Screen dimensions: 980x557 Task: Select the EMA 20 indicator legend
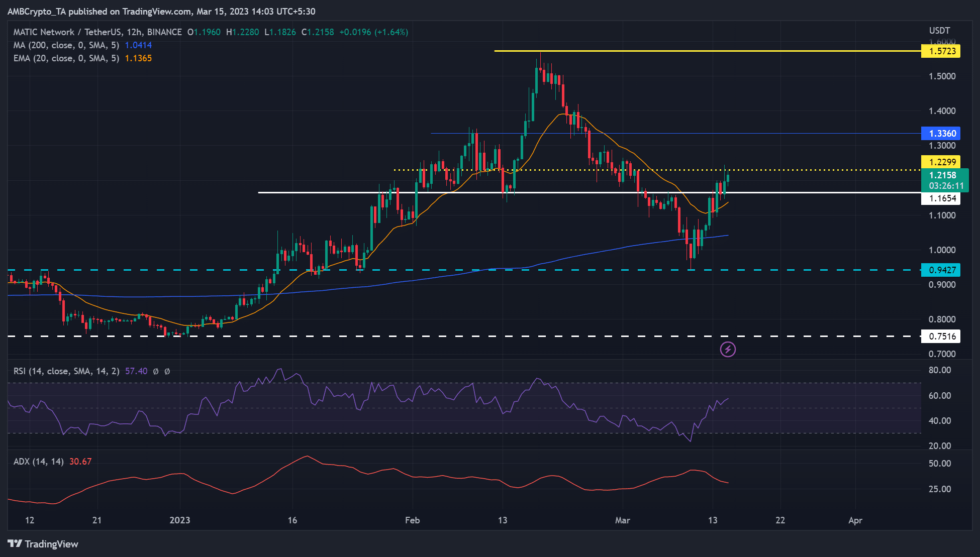click(x=66, y=58)
